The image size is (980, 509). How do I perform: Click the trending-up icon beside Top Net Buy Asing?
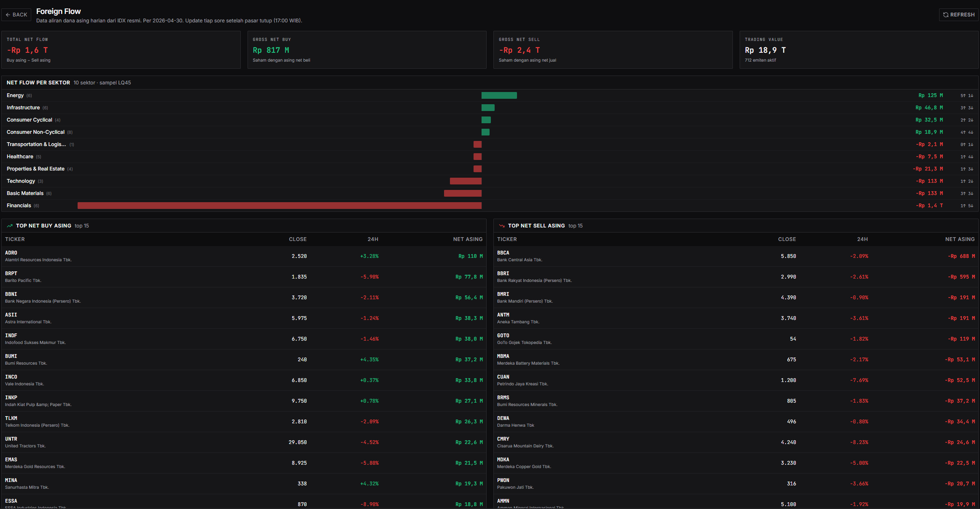pos(10,226)
